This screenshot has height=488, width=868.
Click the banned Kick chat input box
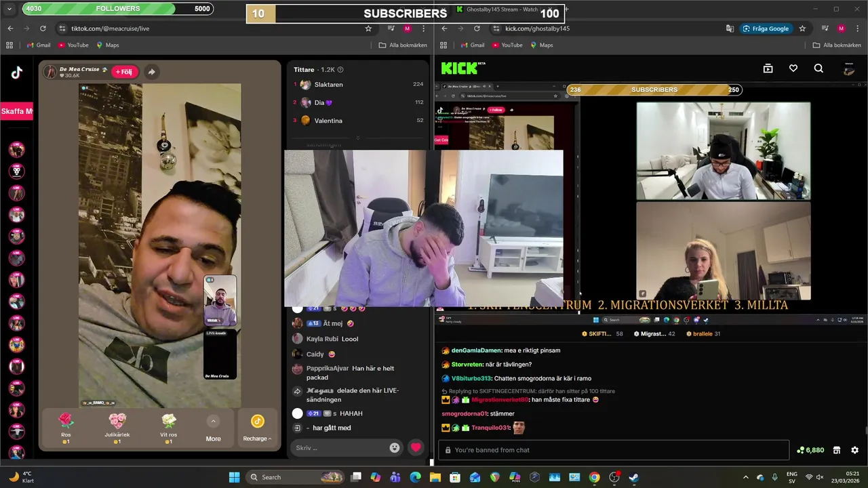tap(614, 450)
